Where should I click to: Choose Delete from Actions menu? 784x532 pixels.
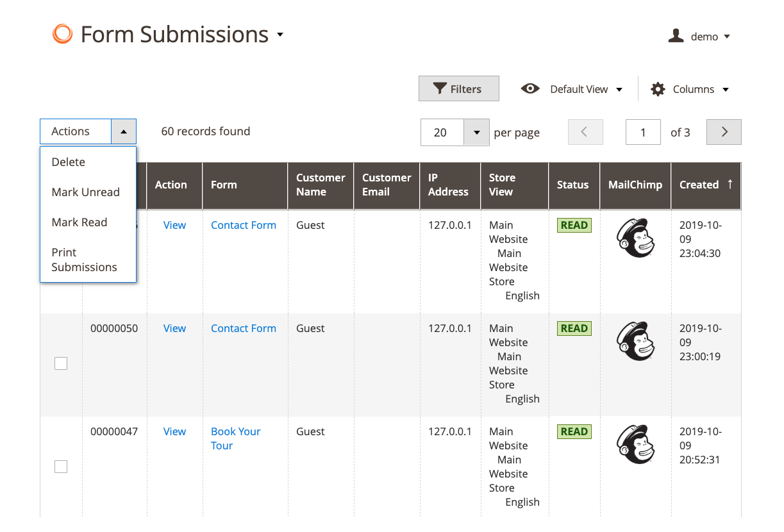69,162
